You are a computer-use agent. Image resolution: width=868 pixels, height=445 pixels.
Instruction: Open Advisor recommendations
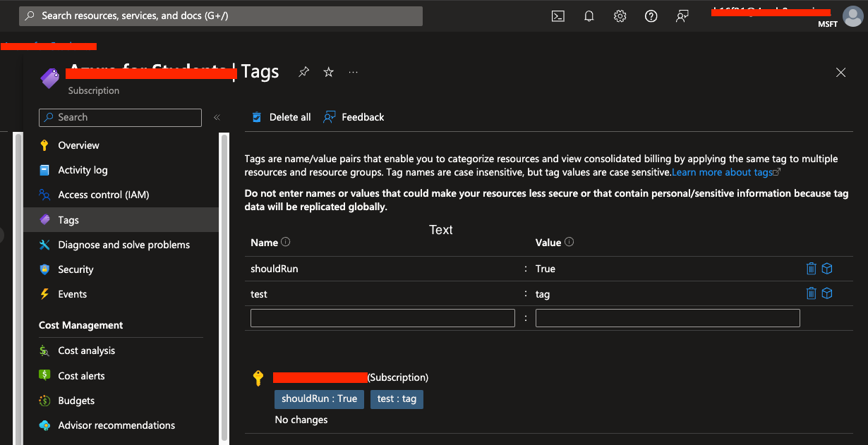tap(116, 425)
